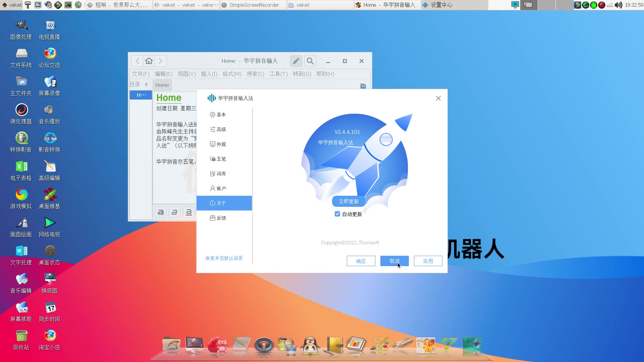Switch to SimpleScreenRecorder taskbar item
644x362 pixels.
(254, 5)
